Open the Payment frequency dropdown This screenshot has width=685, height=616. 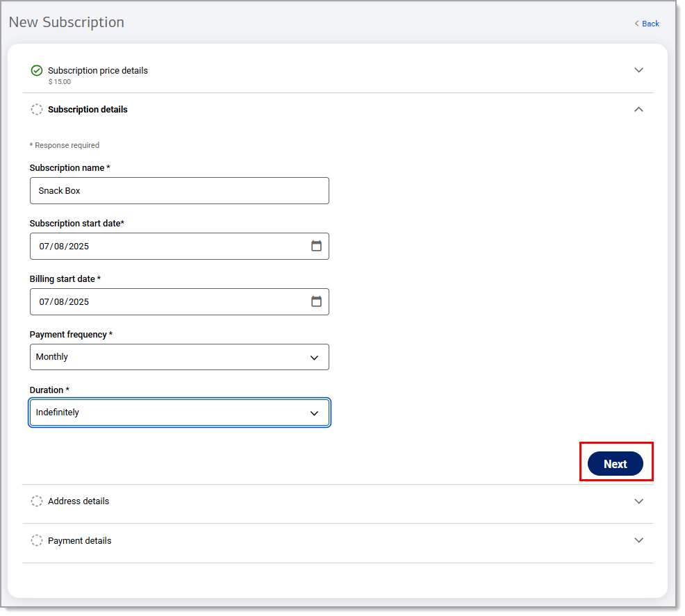coord(179,357)
